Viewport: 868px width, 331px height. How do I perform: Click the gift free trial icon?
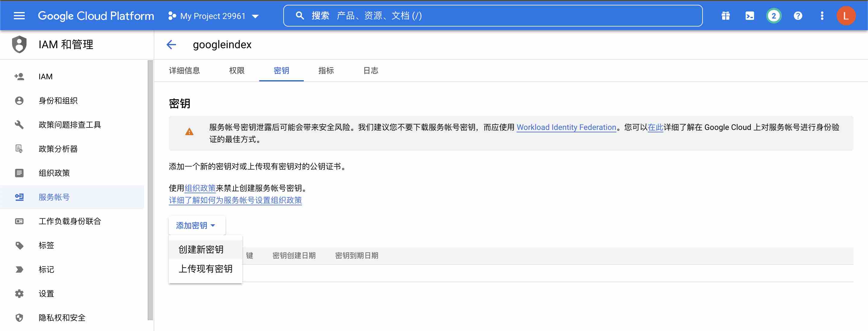pos(725,16)
